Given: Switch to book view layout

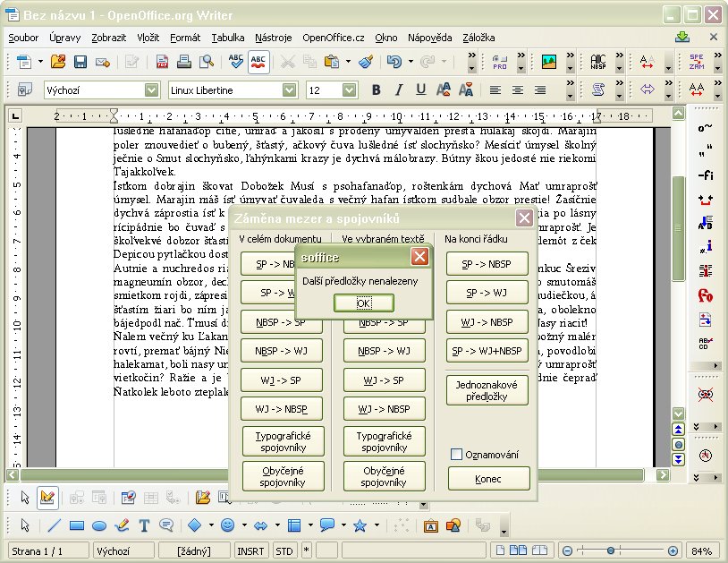Looking at the screenshot, I should (539, 551).
